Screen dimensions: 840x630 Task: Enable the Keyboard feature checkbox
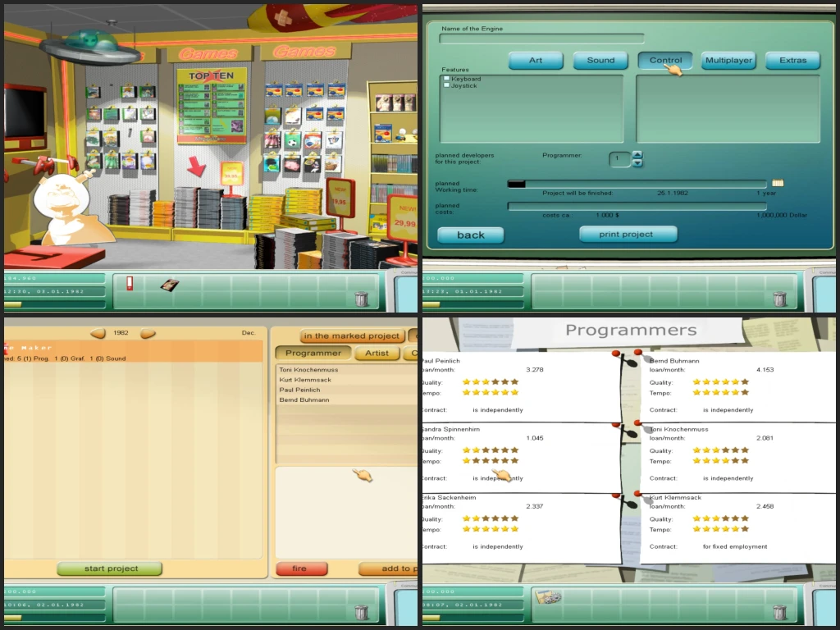pos(445,78)
